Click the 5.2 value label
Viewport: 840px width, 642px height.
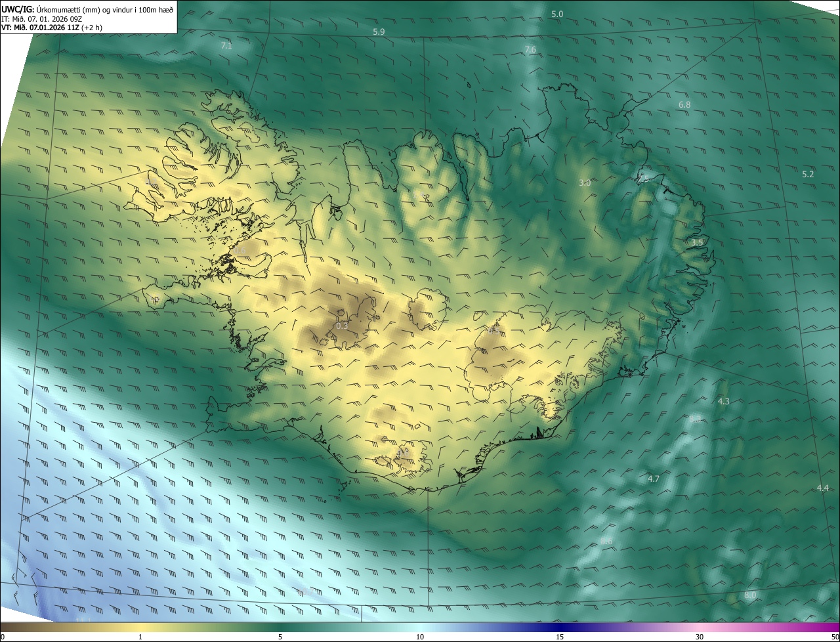tap(808, 174)
